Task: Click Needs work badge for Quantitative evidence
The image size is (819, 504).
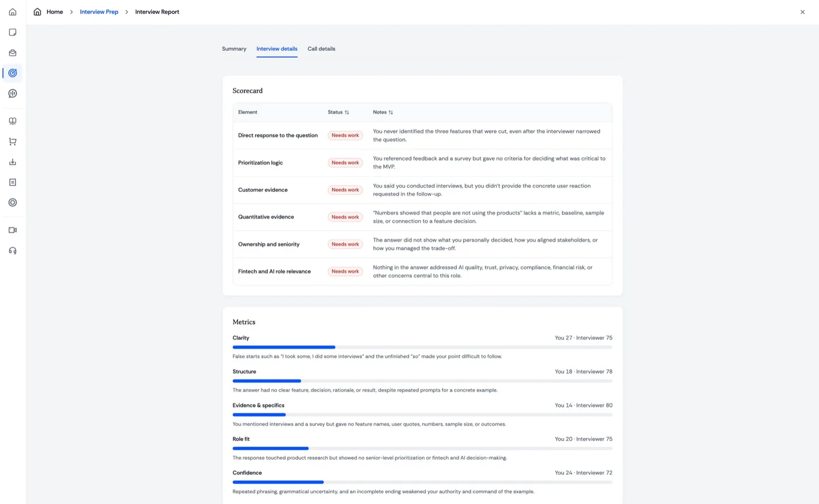Action: pos(345,217)
